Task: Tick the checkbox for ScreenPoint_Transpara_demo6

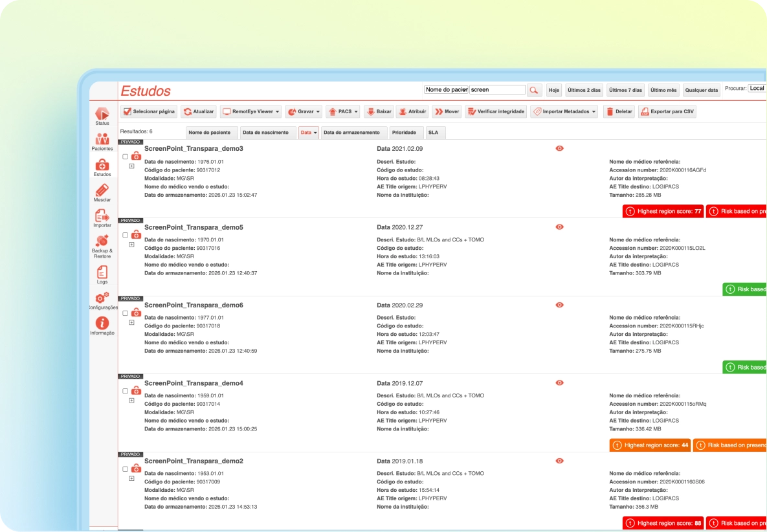Action: [125, 313]
